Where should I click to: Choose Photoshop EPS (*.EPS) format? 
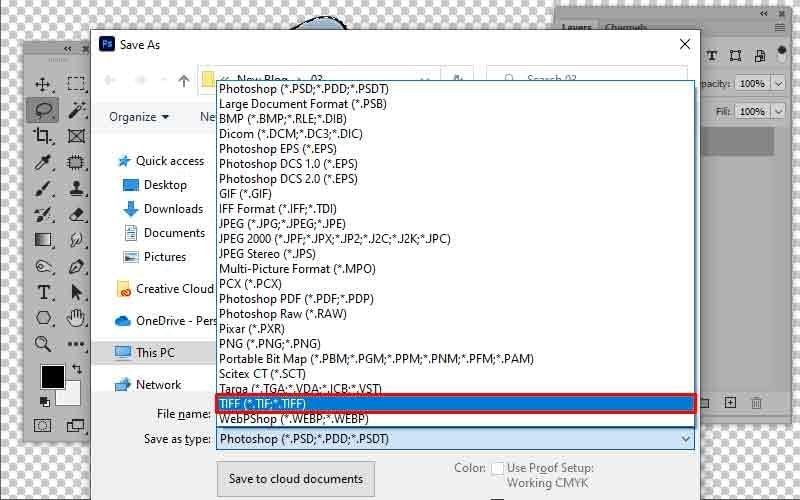456,148
